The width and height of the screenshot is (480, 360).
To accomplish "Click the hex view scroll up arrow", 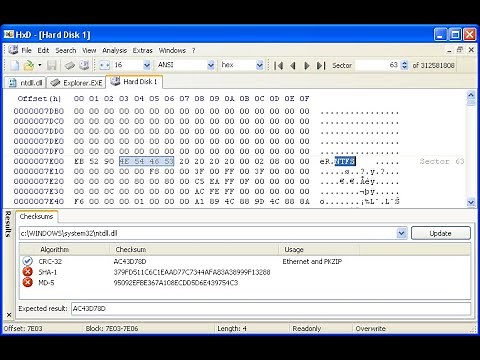I will pos(471,95).
